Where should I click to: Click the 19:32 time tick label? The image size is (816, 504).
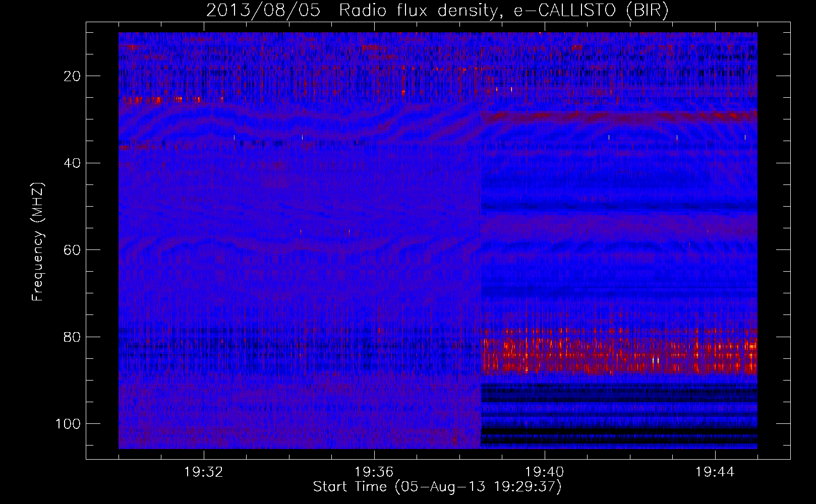tap(204, 472)
